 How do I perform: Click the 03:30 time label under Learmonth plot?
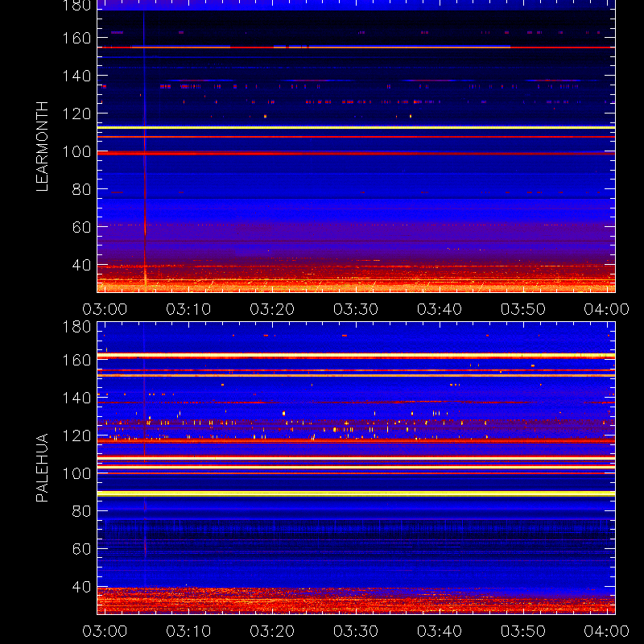coord(356,309)
